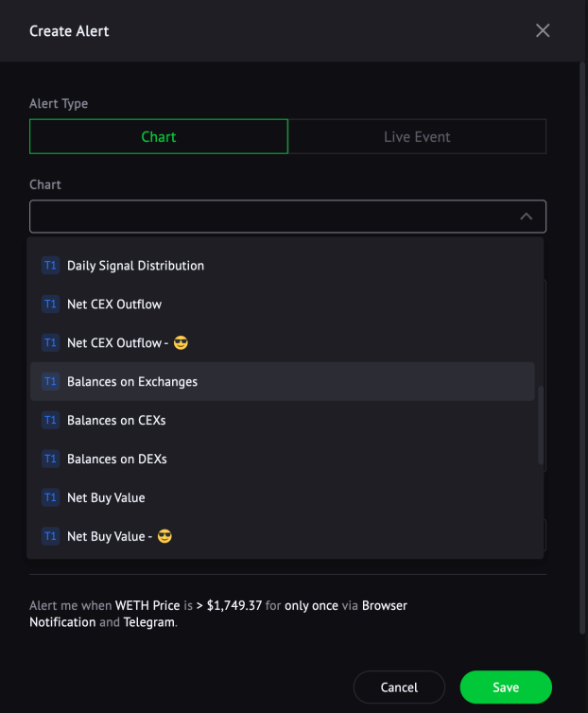The image size is (588, 713).
Task: Click T1 badge beside Daily Signal Distribution
Action: (x=50, y=266)
